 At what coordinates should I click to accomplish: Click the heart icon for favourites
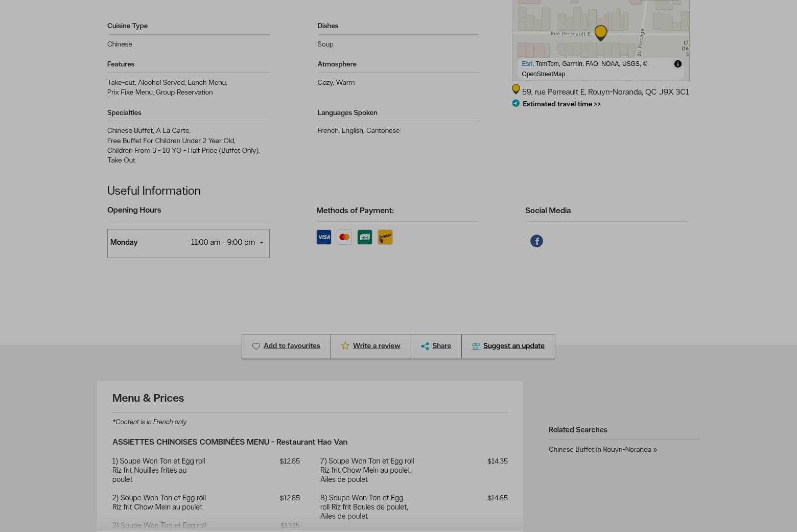pyautogui.click(x=256, y=346)
